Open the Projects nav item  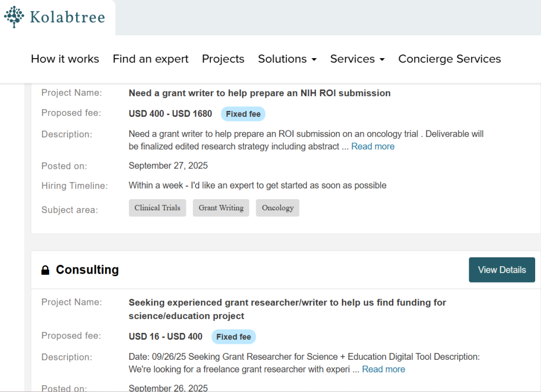point(223,59)
